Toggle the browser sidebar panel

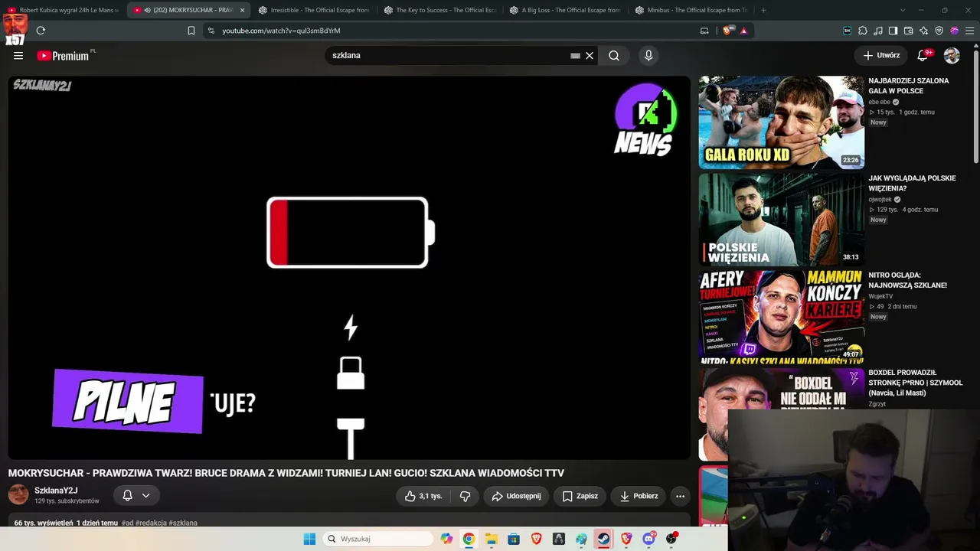coord(893,31)
